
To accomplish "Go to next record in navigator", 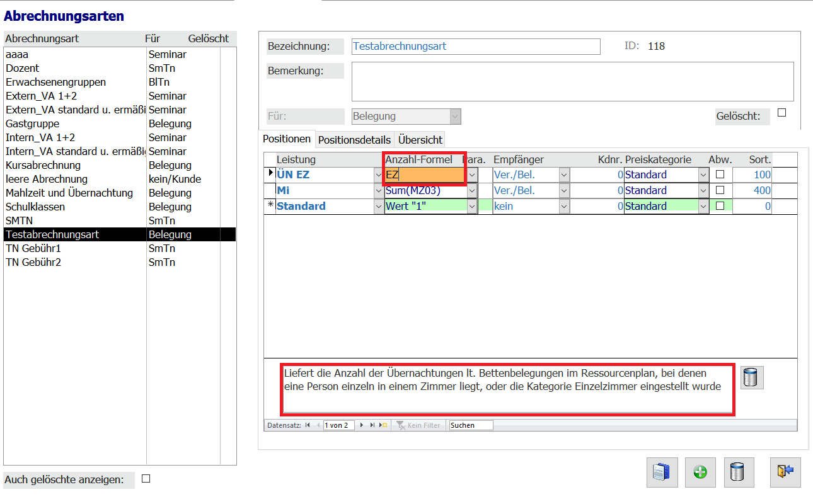I will point(362,425).
